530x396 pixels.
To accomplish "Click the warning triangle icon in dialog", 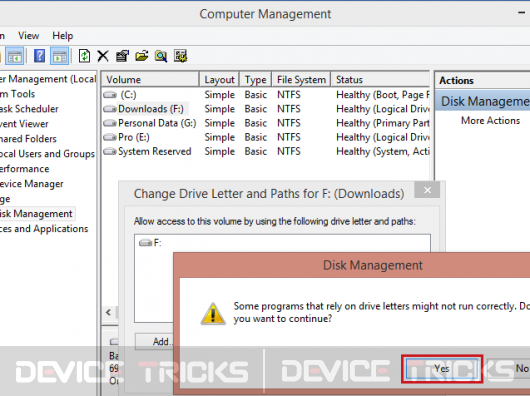I will coord(213,314).
